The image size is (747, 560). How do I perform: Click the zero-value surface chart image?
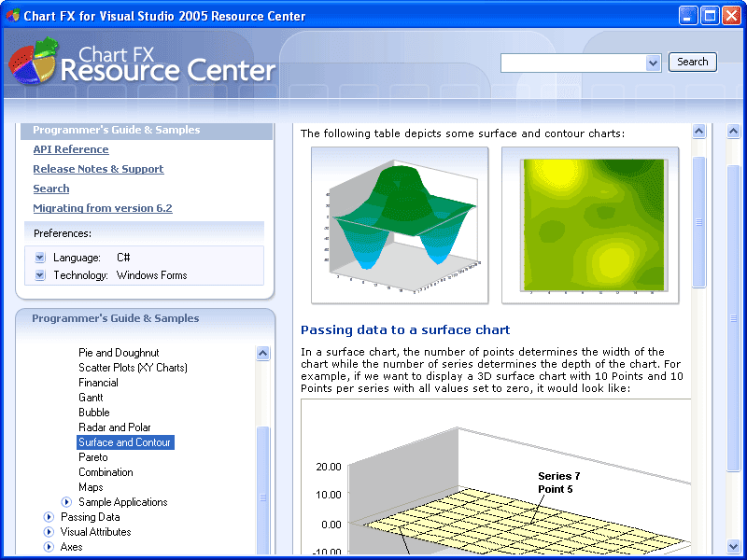(x=496, y=476)
